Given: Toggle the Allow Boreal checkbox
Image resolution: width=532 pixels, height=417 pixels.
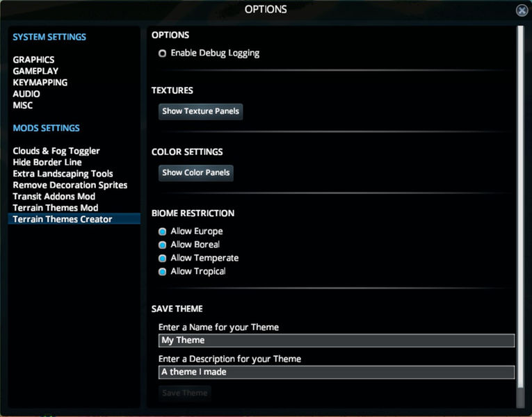Looking at the screenshot, I should (x=162, y=245).
